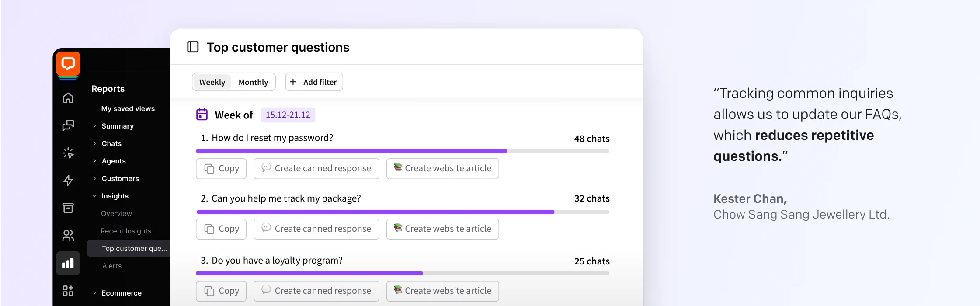Image resolution: width=980 pixels, height=306 pixels.
Task: Open the Chats bubble icon in sidebar
Action: point(68,125)
